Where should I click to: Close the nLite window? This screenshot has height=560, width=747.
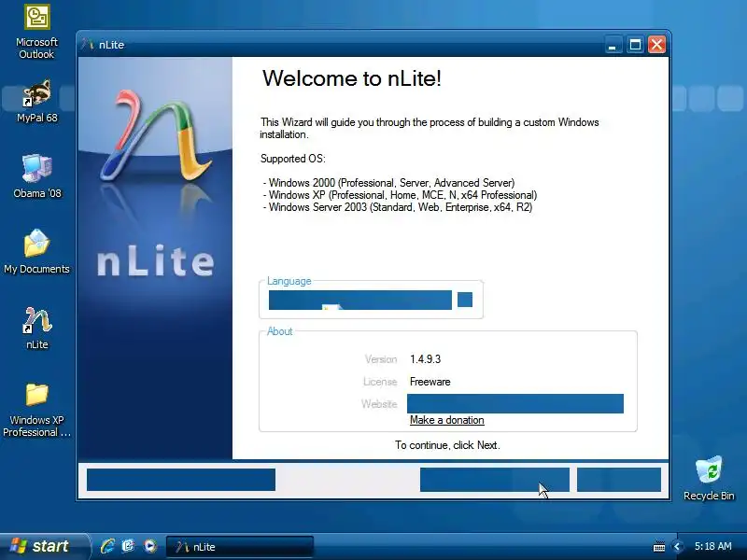pos(656,45)
